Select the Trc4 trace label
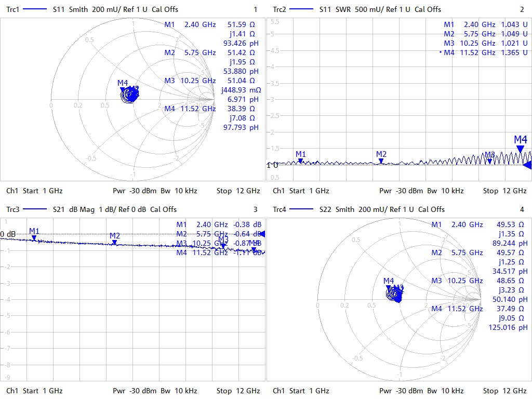Viewport: 532px width, 399px height. [x=280, y=209]
